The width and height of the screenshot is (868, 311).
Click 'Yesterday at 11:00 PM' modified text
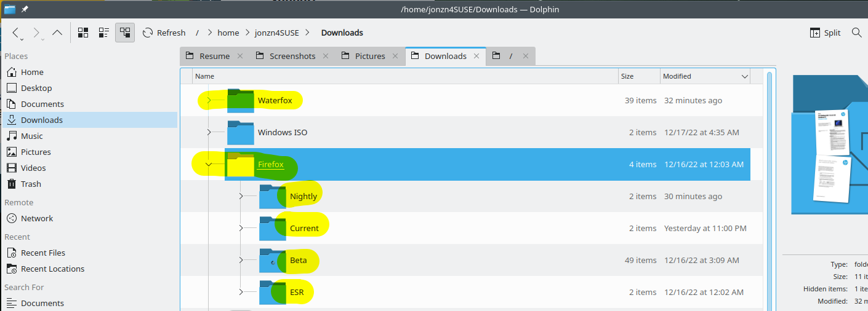705,228
